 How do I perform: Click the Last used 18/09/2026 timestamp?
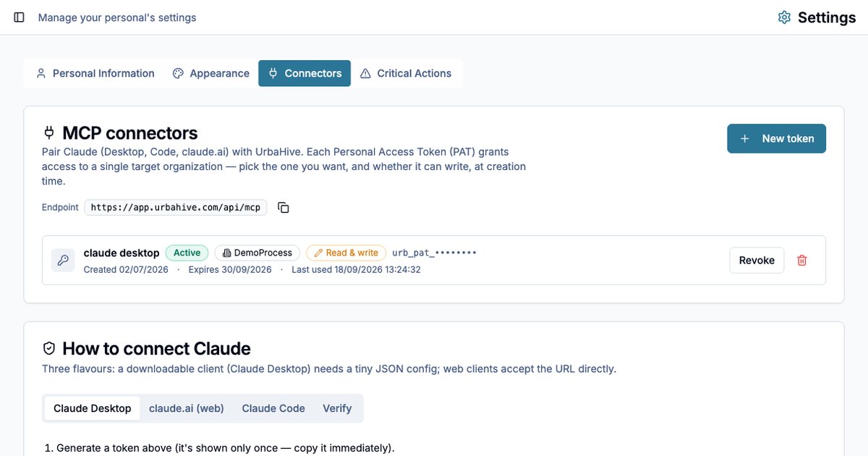tap(356, 269)
